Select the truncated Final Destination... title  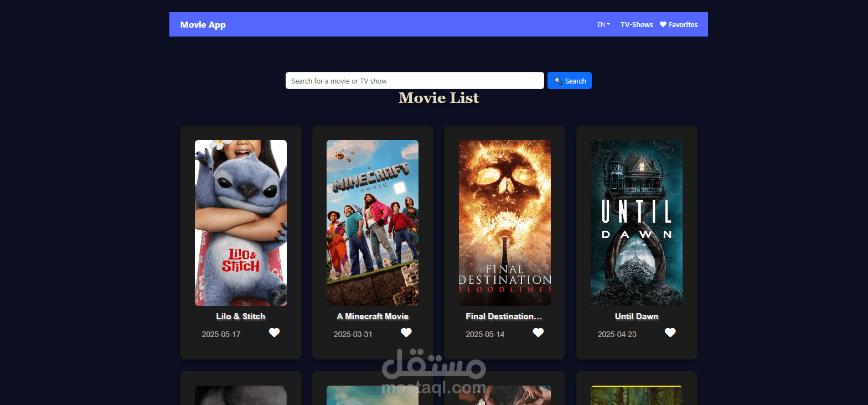(504, 316)
